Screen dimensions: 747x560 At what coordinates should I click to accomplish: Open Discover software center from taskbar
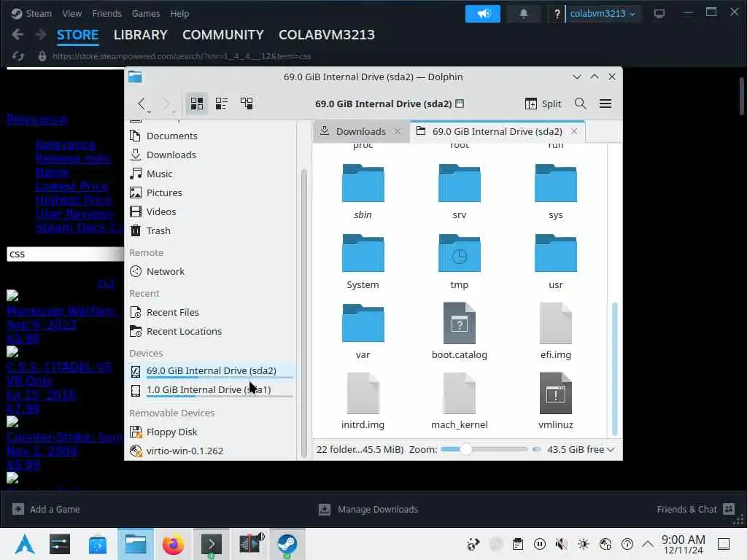[98, 544]
